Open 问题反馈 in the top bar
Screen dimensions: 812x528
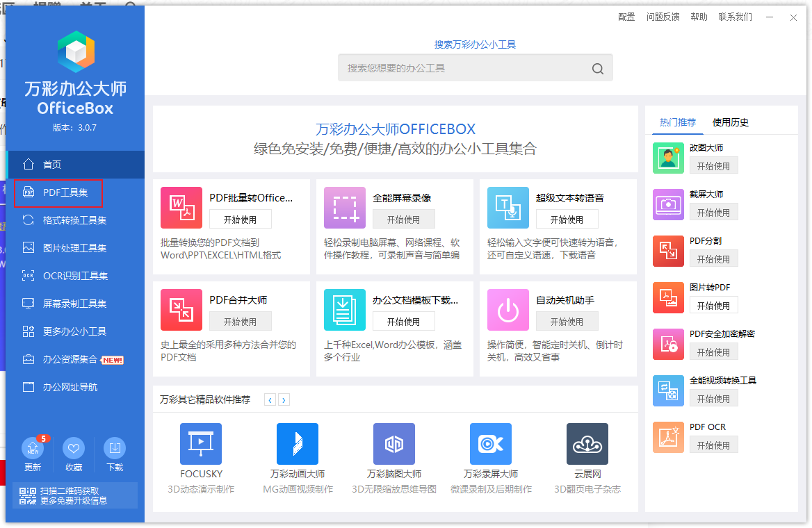[x=663, y=17]
